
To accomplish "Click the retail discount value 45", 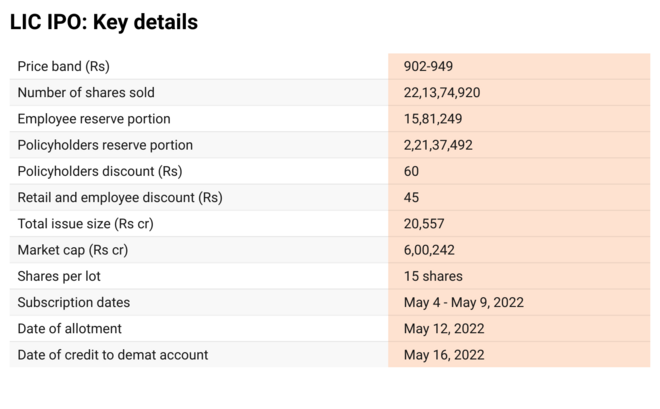I will (412, 197).
